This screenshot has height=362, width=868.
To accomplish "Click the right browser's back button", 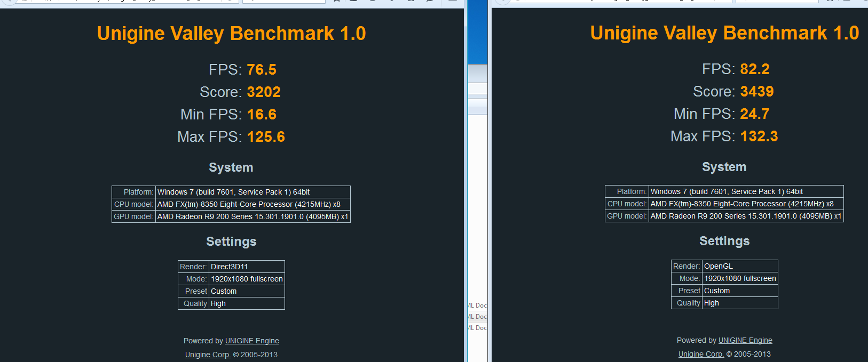I will [502, 1].
